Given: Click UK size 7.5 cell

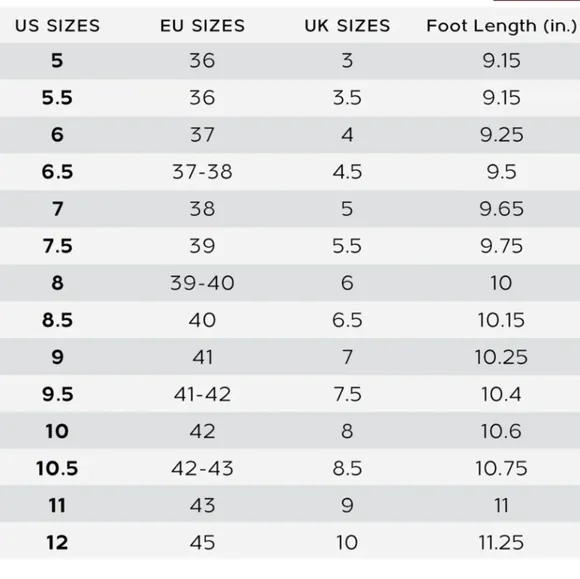Looking at the screenshot, I should pos(347,394).
